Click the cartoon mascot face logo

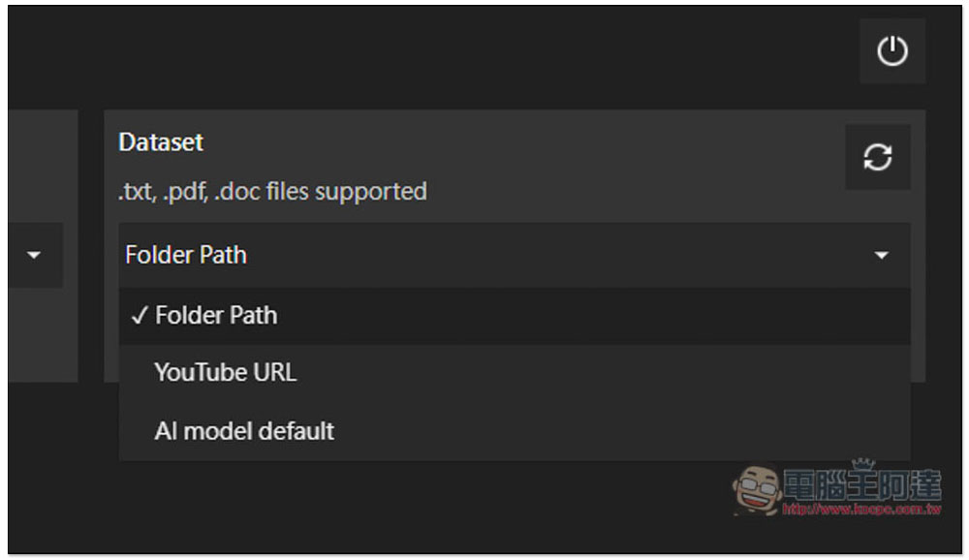pos(757,489)
